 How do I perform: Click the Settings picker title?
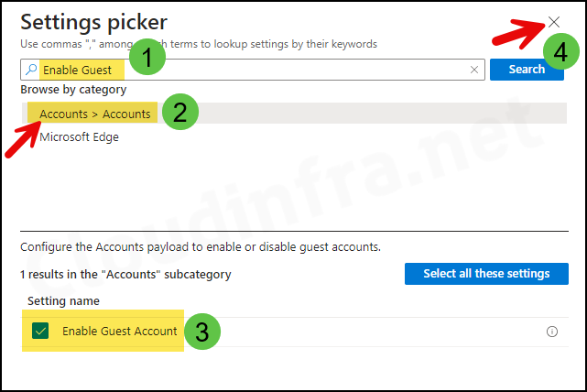coord(93,23)
